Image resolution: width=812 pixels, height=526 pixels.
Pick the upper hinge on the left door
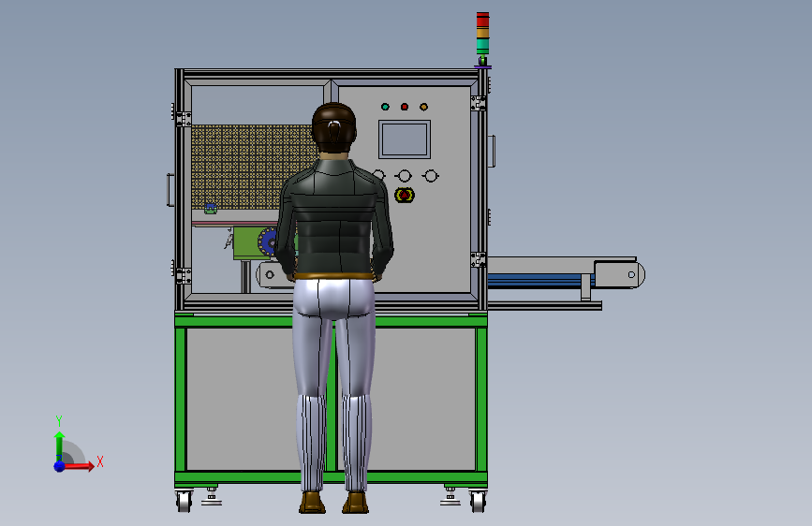pos(184,119)
